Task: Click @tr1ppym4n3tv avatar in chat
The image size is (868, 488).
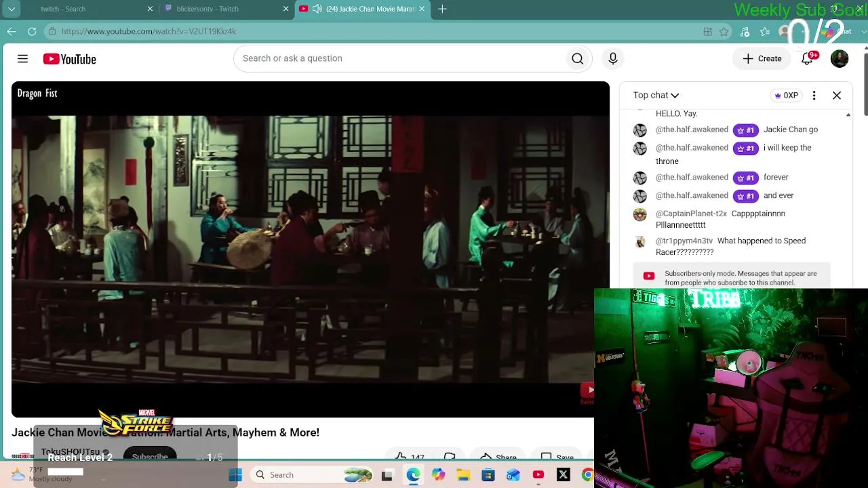Action: [x=640, y=242]
